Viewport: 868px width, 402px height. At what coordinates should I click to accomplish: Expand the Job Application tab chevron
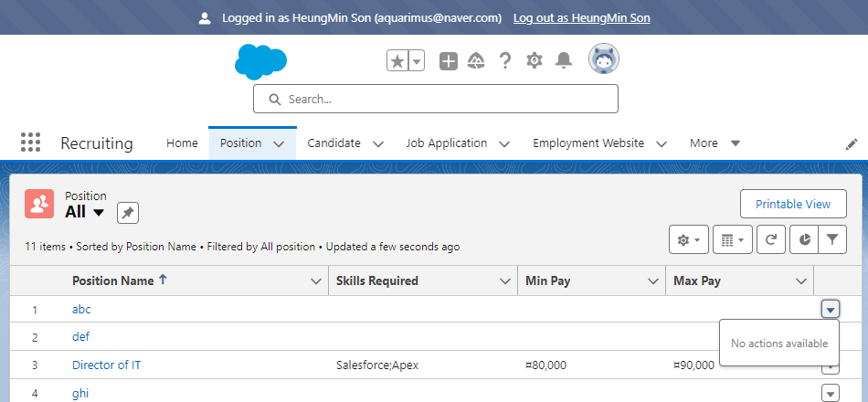[504, 144]
